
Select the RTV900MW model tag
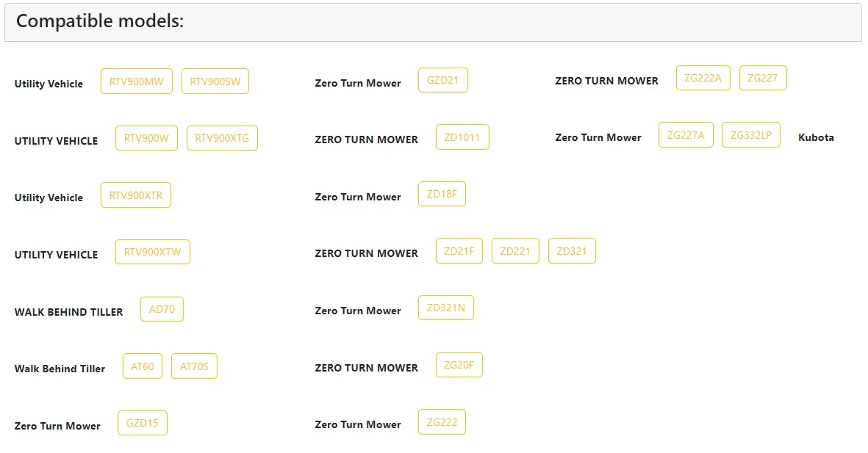[x=137, y=81]
